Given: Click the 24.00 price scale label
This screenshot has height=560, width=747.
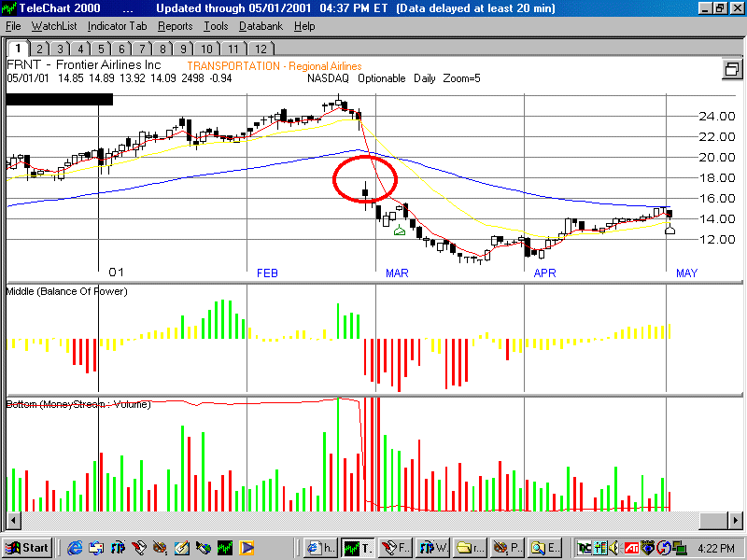Looking at the screenshot, I should point(717,116).
